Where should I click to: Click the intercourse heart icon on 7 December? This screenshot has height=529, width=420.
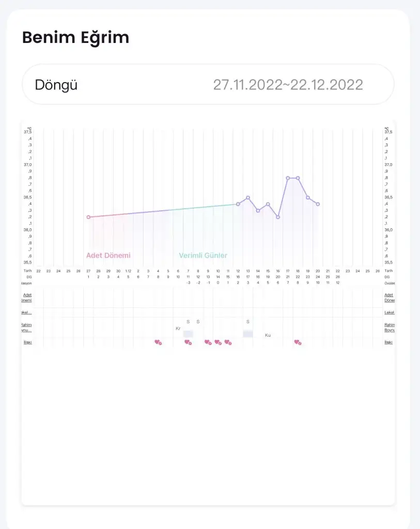point(188,342)
